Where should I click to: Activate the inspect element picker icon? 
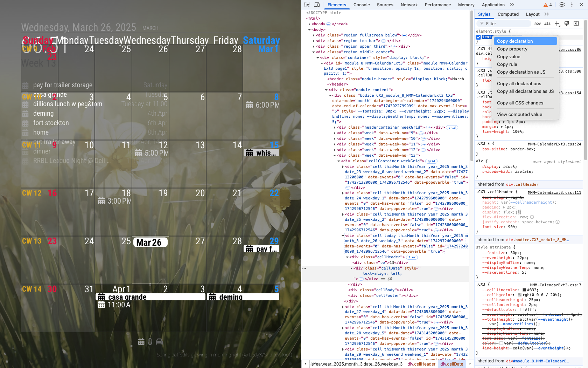pyautogui.click(x=307, y=5)
